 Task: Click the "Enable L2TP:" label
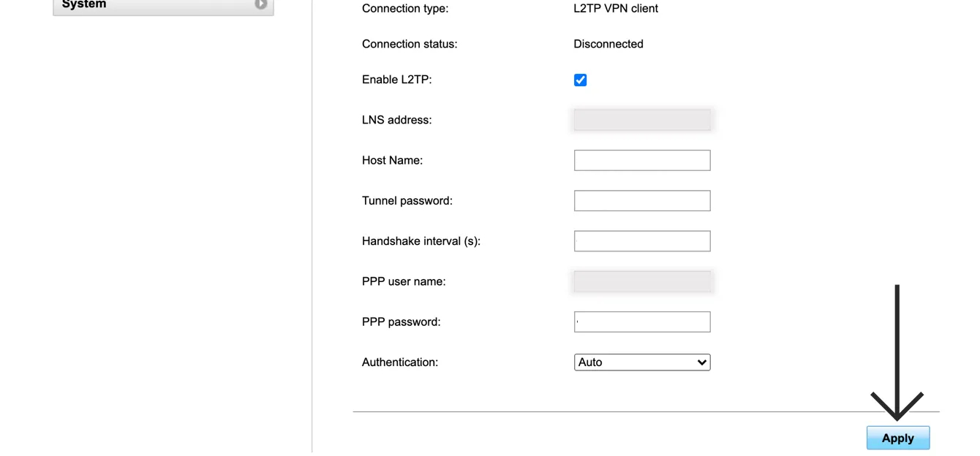click(396, 80)
